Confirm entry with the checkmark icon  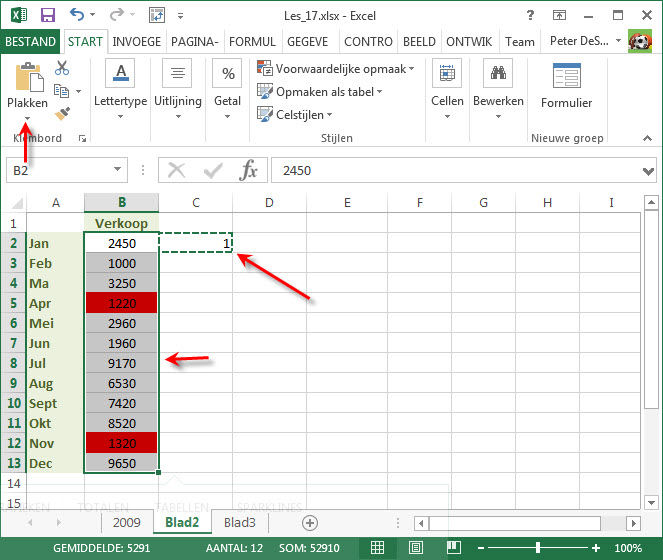(213, 171)
